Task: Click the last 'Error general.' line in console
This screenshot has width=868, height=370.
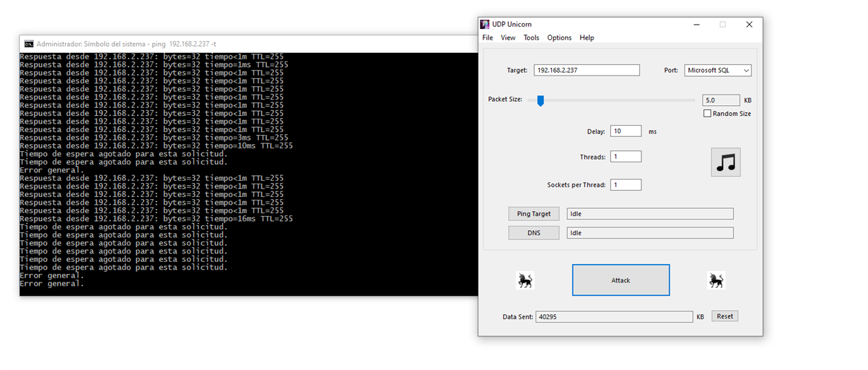Action: pyautogui.click(x=52, y=284)
